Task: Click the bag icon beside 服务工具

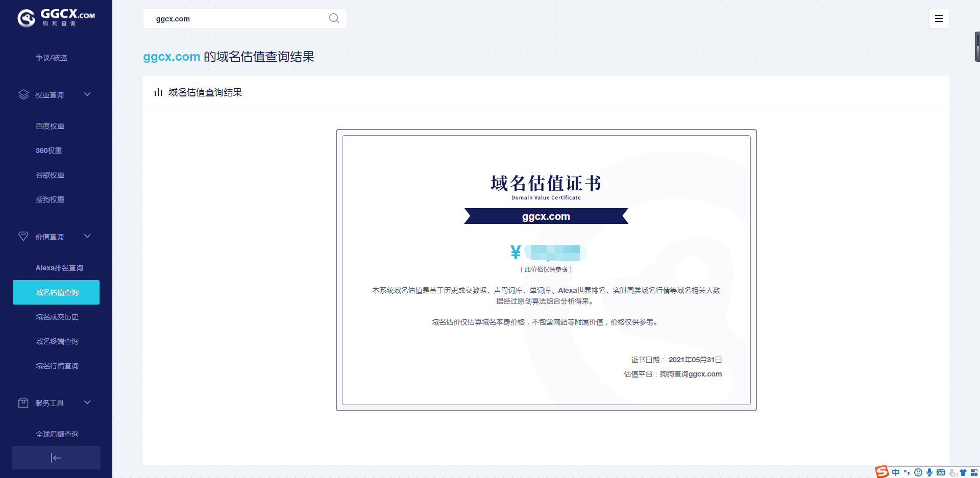Action: click(x=23, y=402)
